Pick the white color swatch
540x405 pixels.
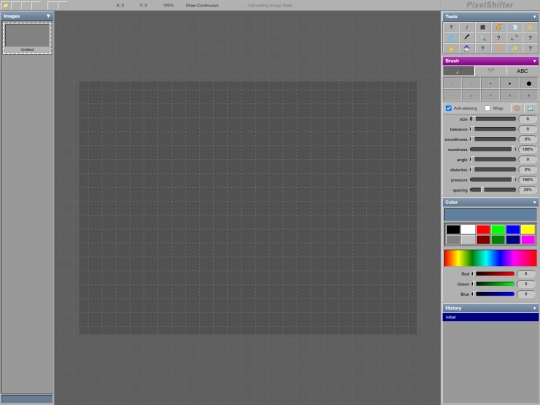[468, 229]
